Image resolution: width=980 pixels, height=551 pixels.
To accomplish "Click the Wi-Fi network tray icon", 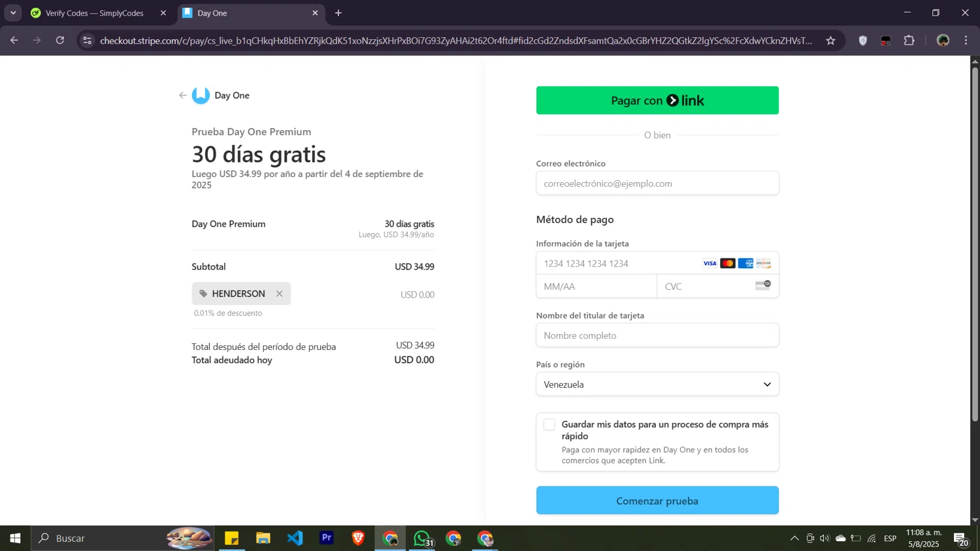I will (872, 539).
